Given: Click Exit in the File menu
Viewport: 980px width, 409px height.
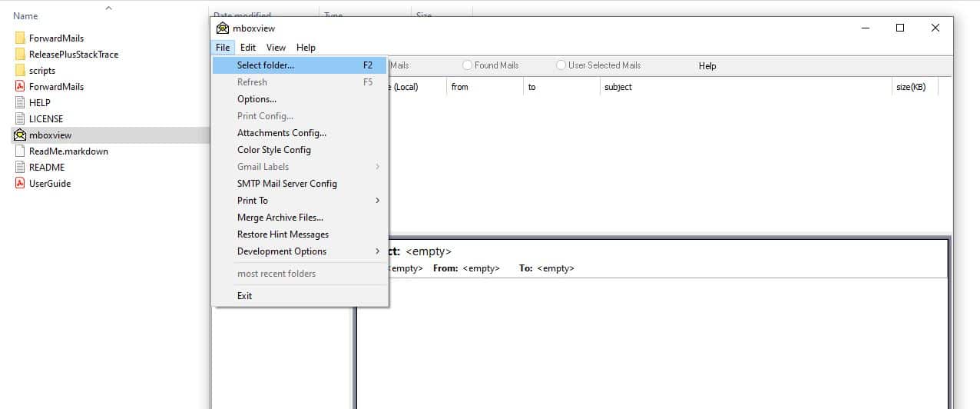Looking at the screenshot, I should 244,296.
